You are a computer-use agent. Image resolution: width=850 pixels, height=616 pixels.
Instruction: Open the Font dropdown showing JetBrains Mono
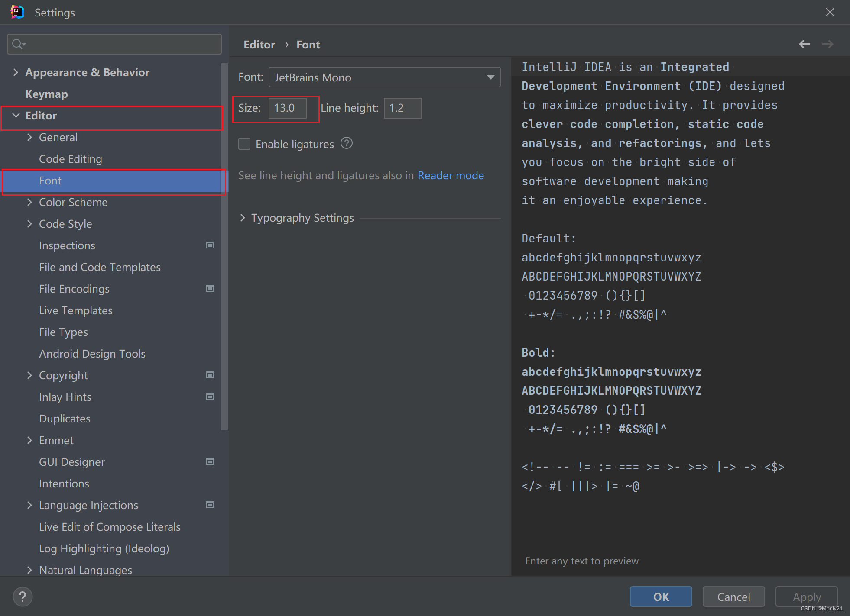pyautogui.click(x=385, y=77)
